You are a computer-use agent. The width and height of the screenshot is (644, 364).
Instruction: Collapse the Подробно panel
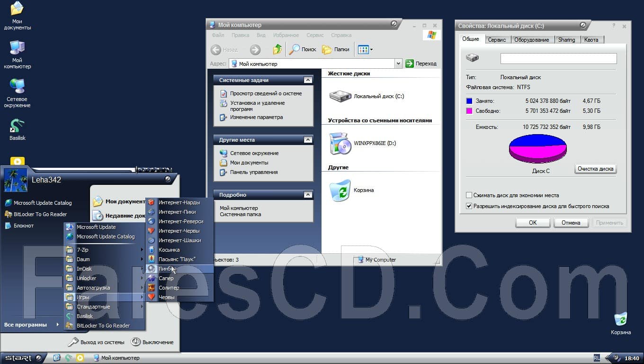coord(308,195)
